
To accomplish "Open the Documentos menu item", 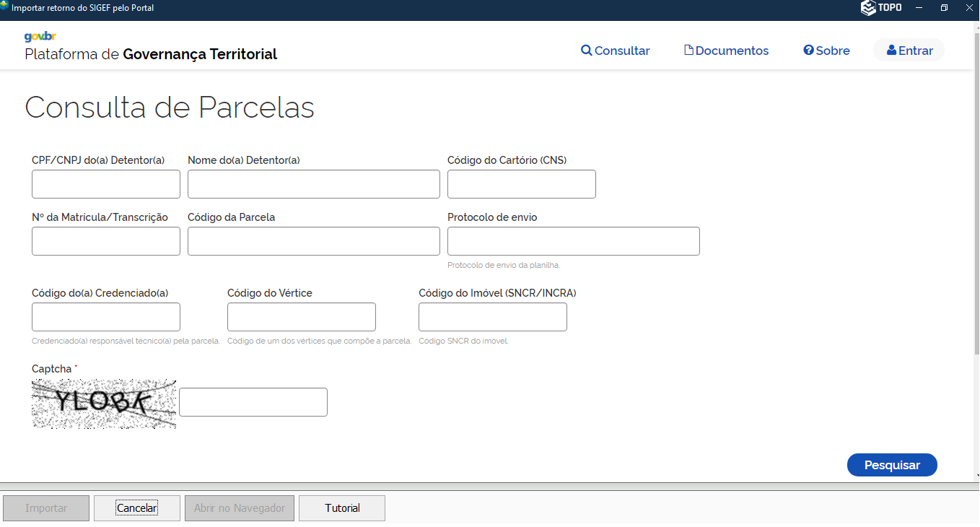I will point(727,51).
